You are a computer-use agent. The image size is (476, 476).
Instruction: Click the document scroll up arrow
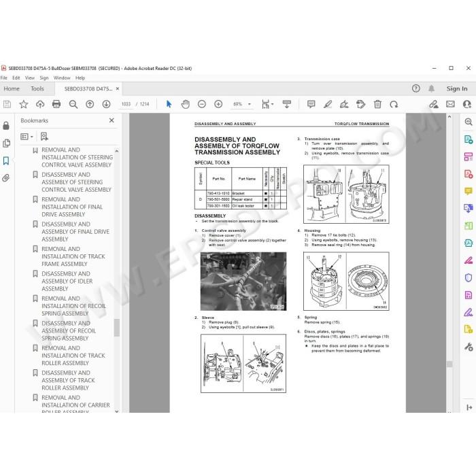coord(449,116)
